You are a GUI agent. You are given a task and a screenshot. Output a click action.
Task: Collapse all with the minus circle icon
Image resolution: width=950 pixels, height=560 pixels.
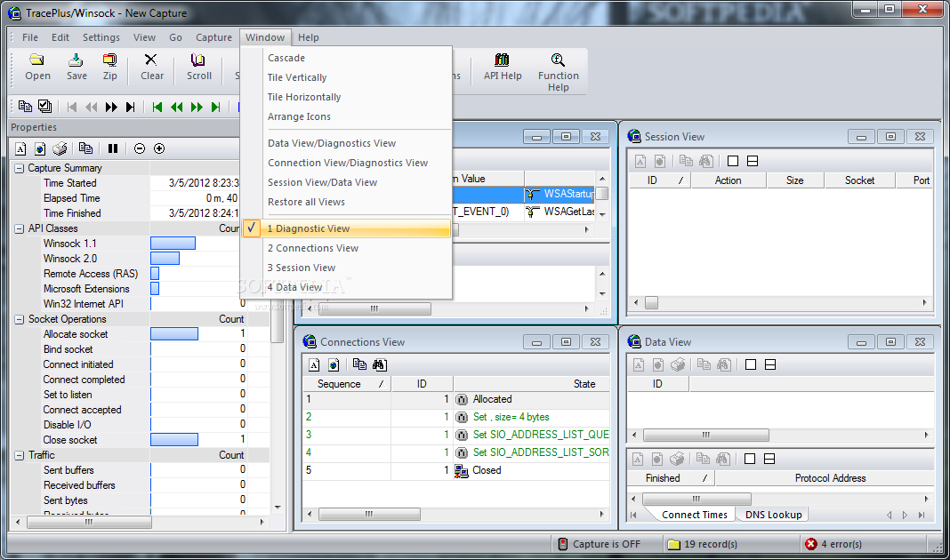tap(140, 148)
